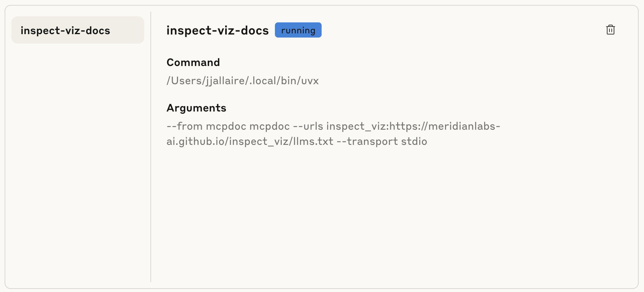
Task: Click the stdio word ending the arguments
Action: pos(414,141)
